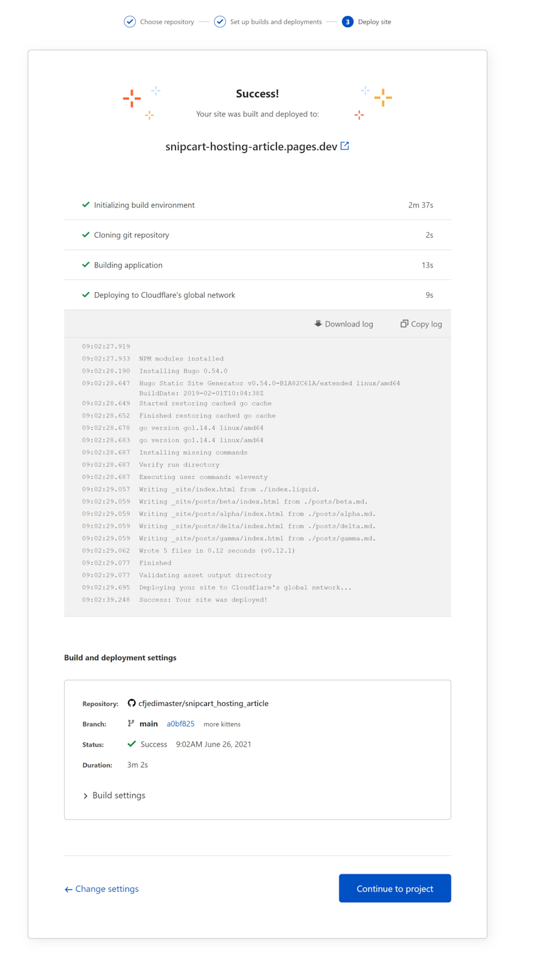Click the '3m 2s' duration value
This screenshot has width=540, height=980.
pyautogui.click(x=137, y=765)
